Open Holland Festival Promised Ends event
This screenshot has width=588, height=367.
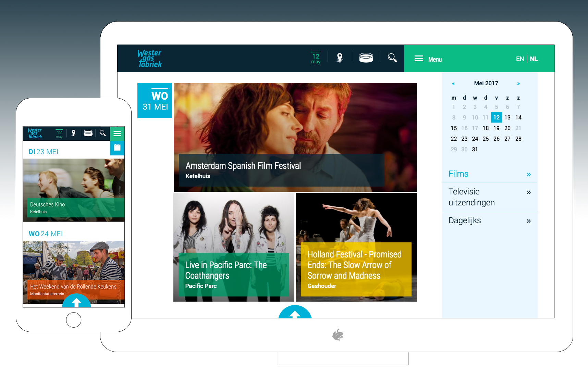(356, 247)
